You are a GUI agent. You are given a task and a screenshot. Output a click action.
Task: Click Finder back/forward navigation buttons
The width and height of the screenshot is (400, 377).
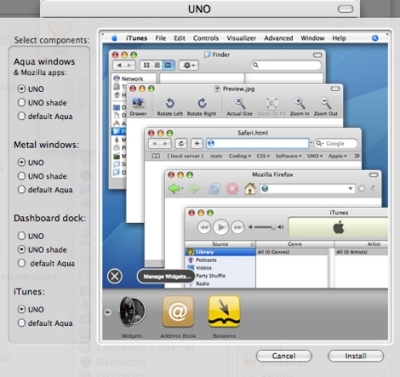click(x=124, y=65)
